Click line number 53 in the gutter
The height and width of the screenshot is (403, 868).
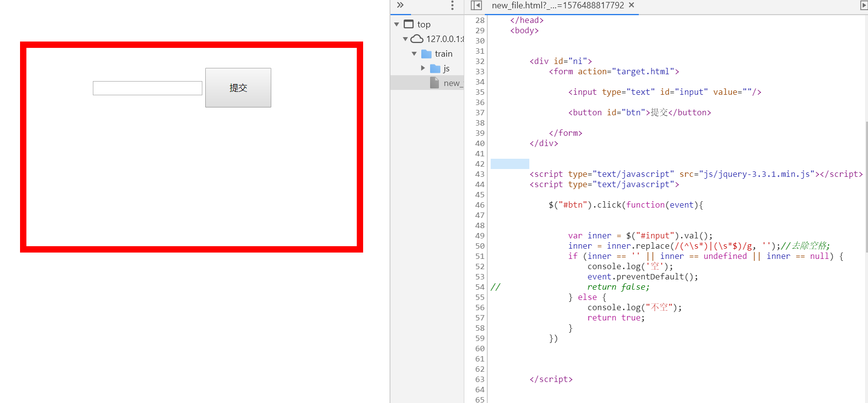tap(479, 277)
